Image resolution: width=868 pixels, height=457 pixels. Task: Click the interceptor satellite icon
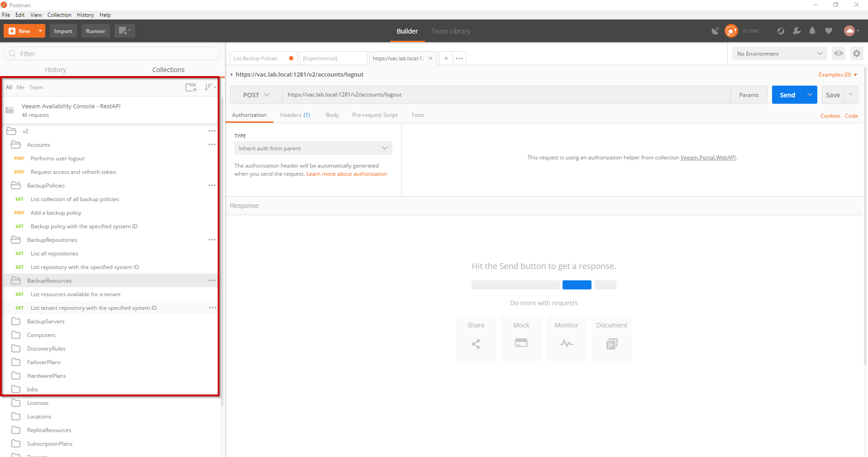[715, 31]
